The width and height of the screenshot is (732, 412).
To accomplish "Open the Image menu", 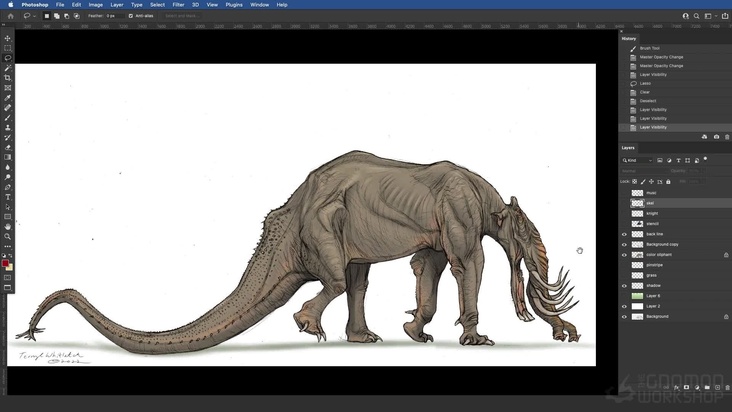I will (x=96, y=5).
